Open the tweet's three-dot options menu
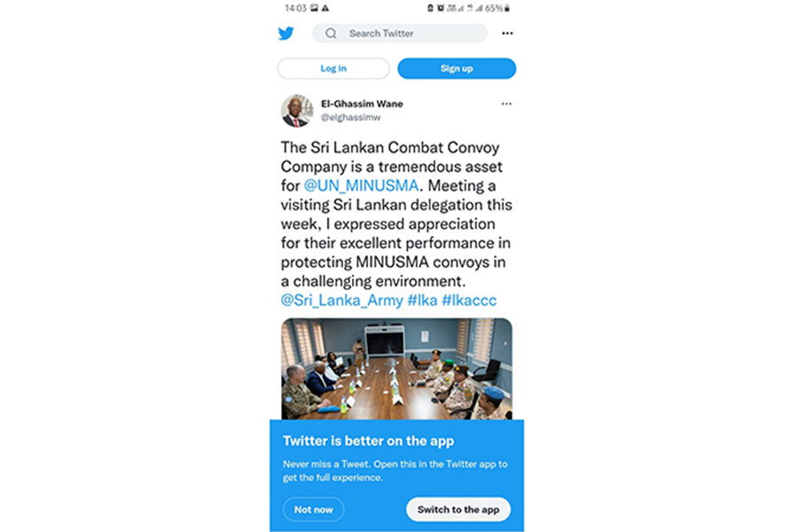Screen dimensions: 798x532 pos(506,104)
